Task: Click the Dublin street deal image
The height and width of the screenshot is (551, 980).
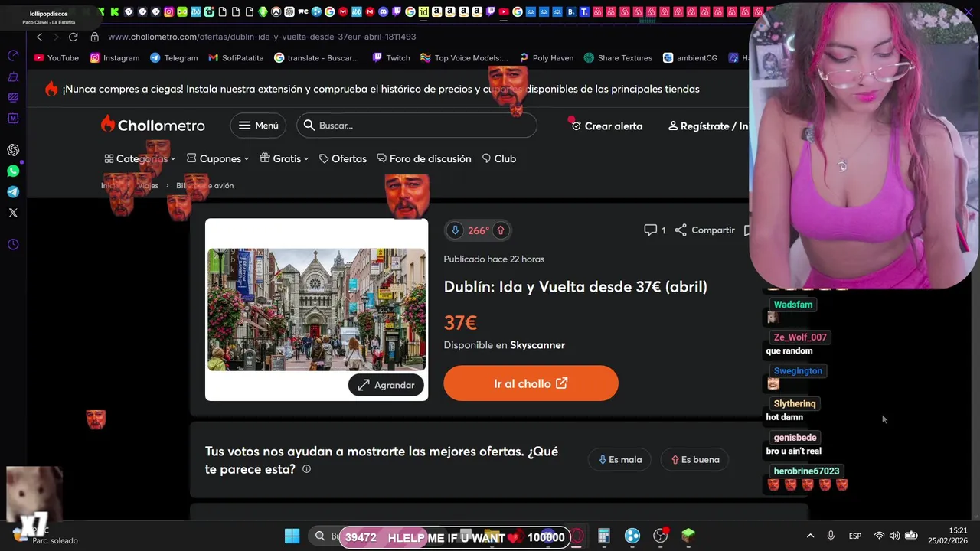Action: 316,309
